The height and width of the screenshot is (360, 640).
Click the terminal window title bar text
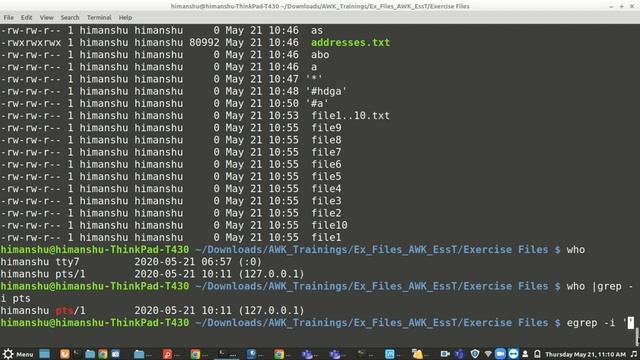pyautogui.click(x=320, y=6)
